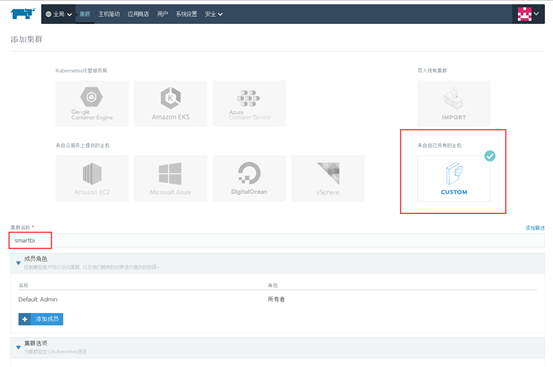Open the Users nav item
Image resolution: width=553 pixels, height=367 pixels.
pyautogui.click(x=162, y=14)
